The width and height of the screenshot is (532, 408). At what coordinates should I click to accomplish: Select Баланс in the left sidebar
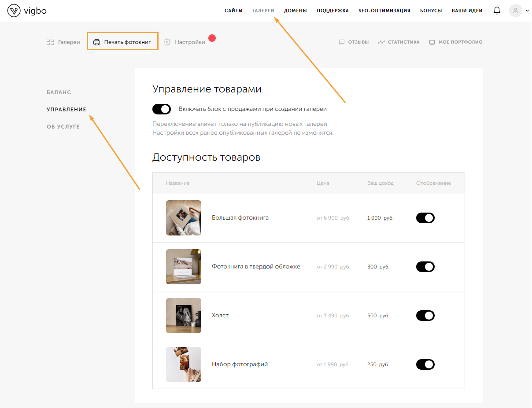[59, 92]
